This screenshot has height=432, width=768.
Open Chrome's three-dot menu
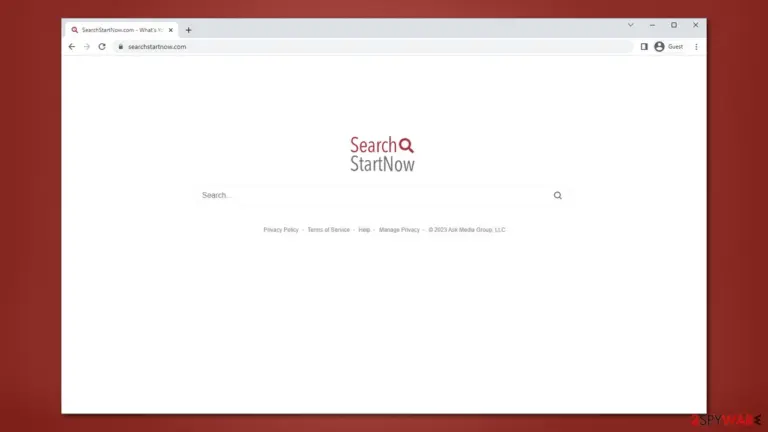tap(696, 47)
